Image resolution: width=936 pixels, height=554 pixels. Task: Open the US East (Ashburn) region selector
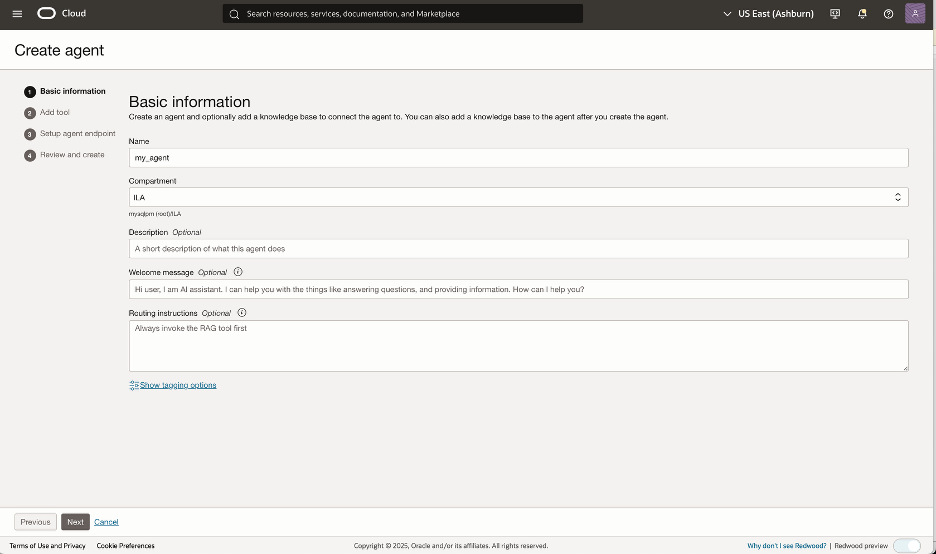point(768,14)
